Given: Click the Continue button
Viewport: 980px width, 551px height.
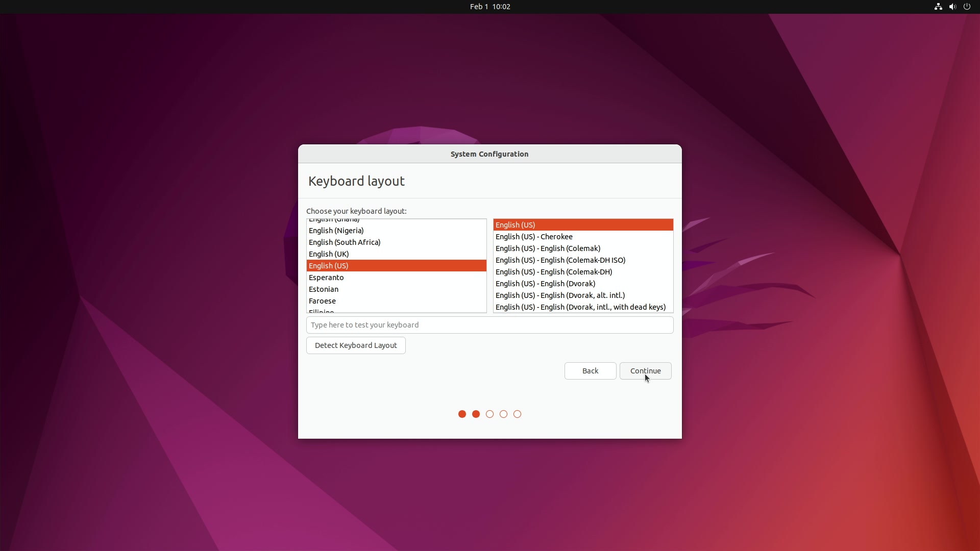Looking at the screenshot, I should pyautogui.click(x=645, y=371).
